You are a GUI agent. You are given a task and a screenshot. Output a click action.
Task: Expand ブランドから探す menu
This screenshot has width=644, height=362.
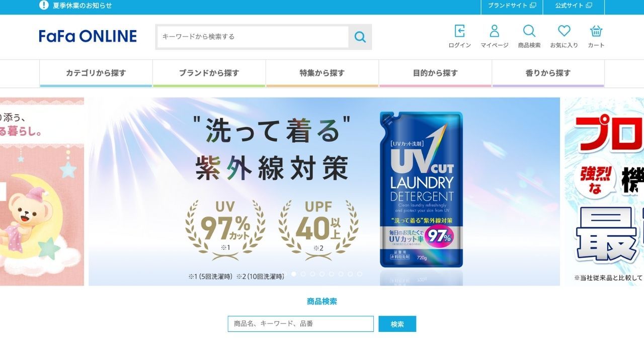point(209,73)
